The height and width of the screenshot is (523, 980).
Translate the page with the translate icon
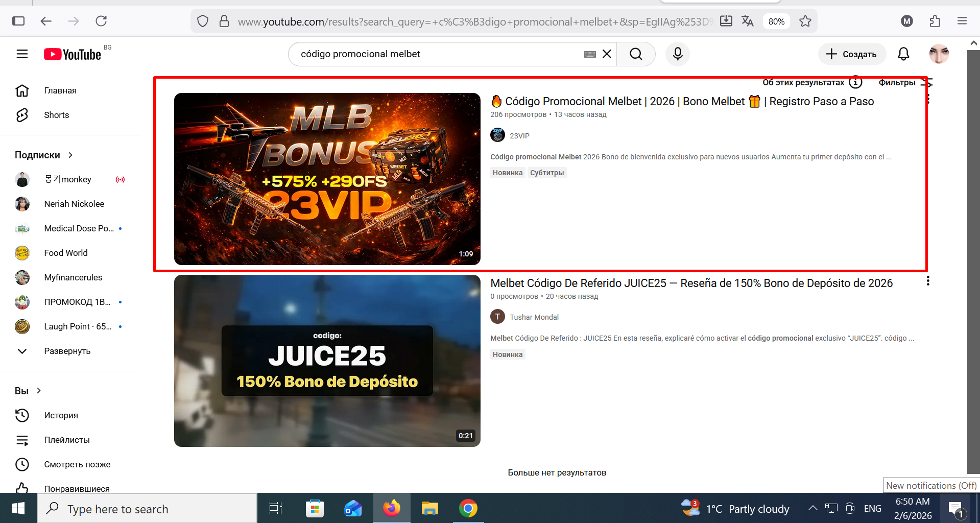(748, 21)
